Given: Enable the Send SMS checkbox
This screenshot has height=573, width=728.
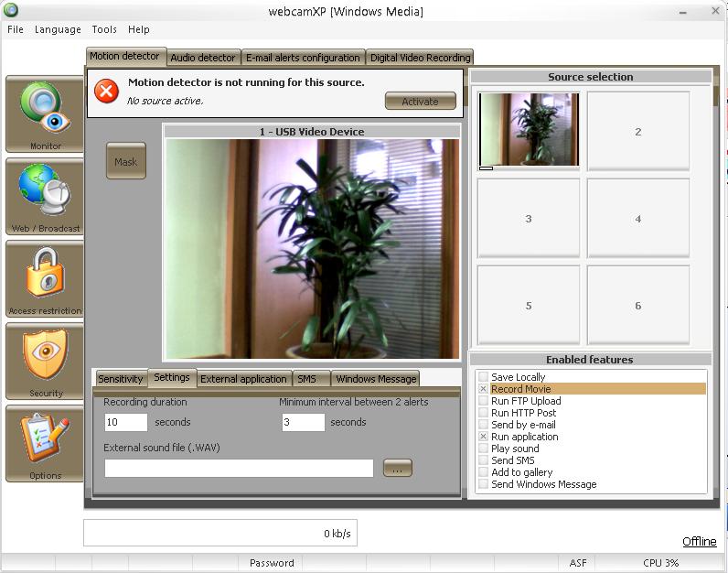Looking at the screenshot, I should pyautogui.click(x=483, y=460).
